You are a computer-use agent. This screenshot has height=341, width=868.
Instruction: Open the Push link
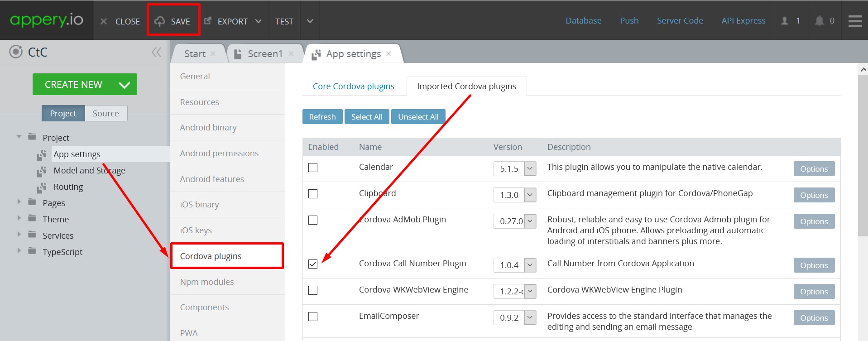(629, 20)
